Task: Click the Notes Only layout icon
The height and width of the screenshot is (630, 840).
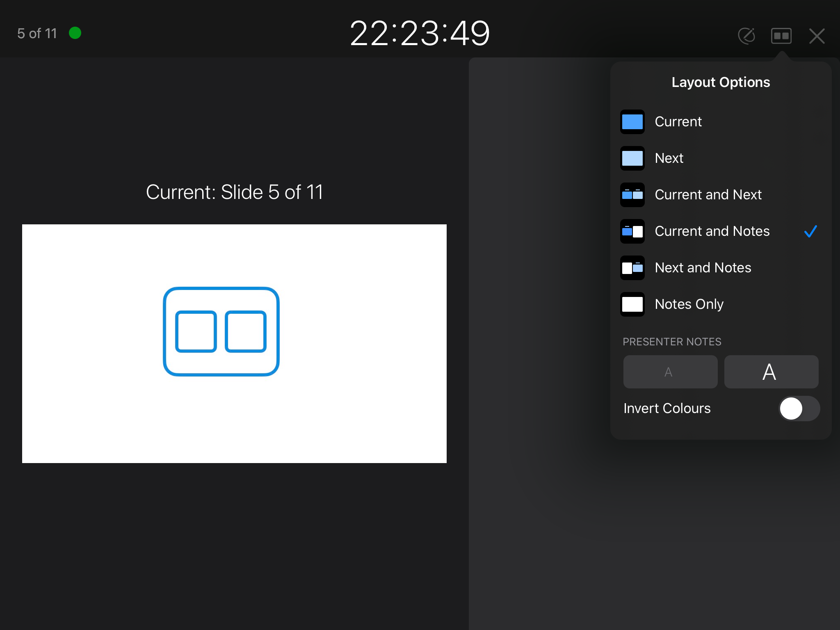Action: 632,304
